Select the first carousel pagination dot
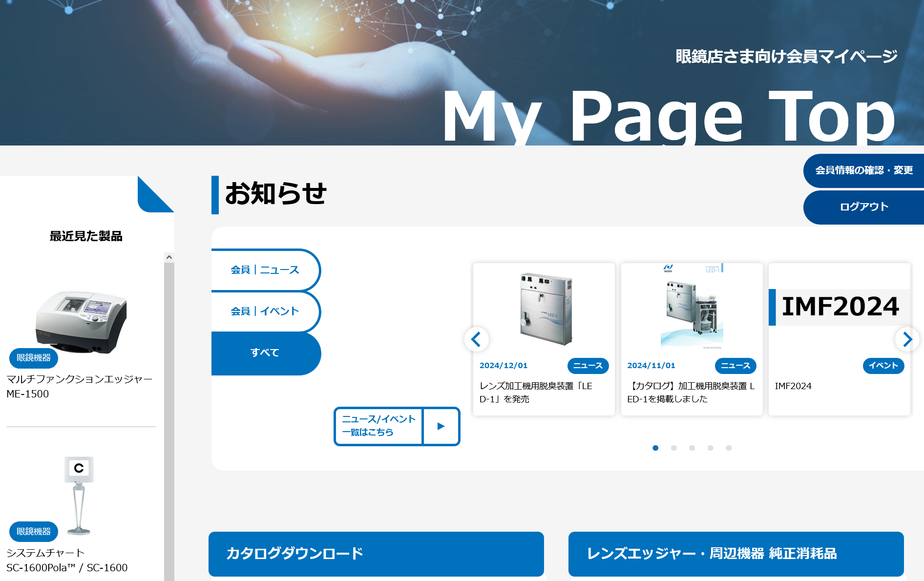 [x=655, y=448]
